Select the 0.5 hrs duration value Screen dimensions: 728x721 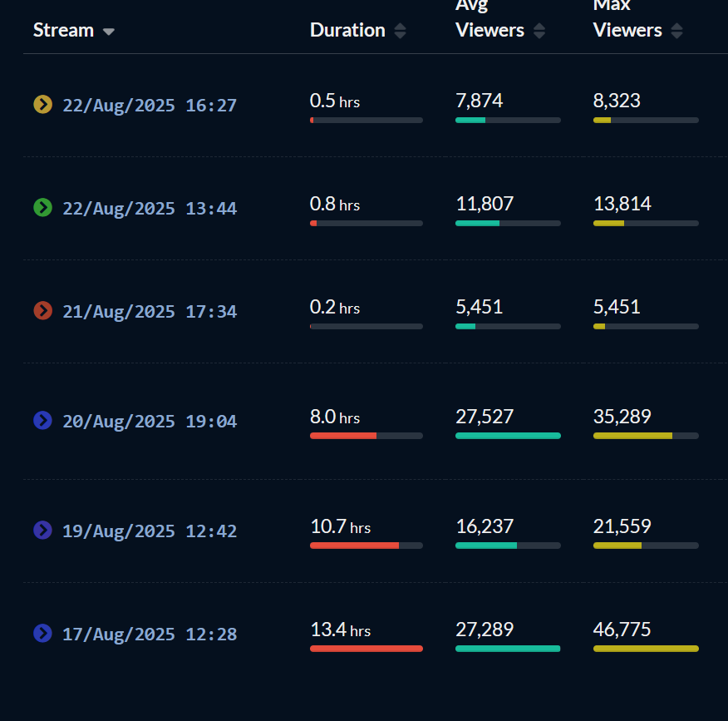[335, 101]
